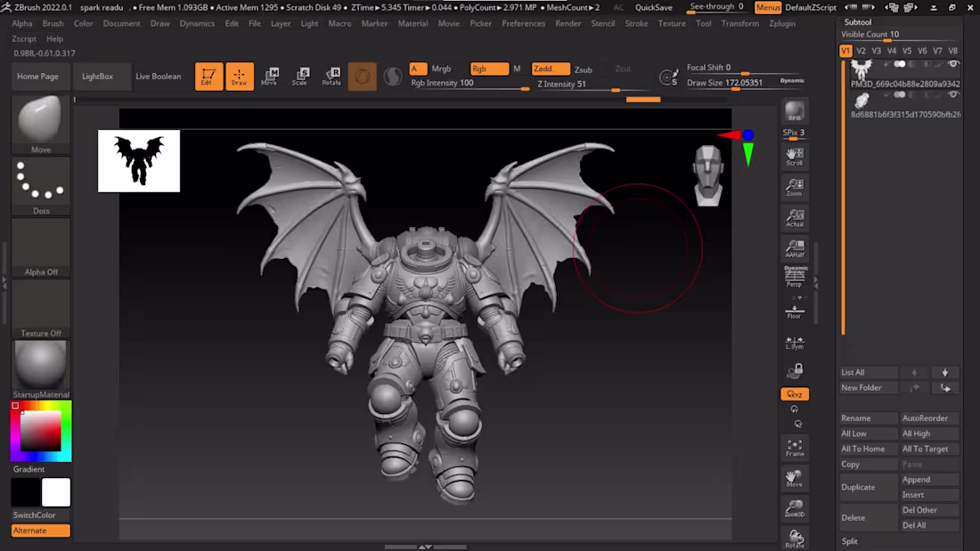
Task: Click the model silhouette thumbnail in the viewport
Action: coord(139,161)
